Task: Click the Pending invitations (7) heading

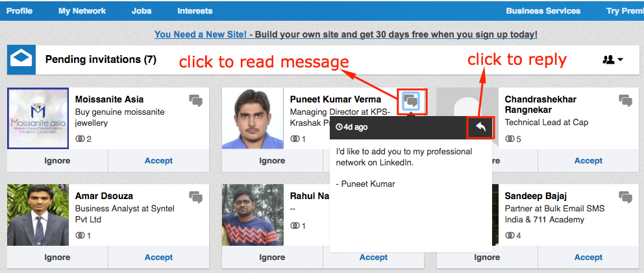Action: pos(101,60)
